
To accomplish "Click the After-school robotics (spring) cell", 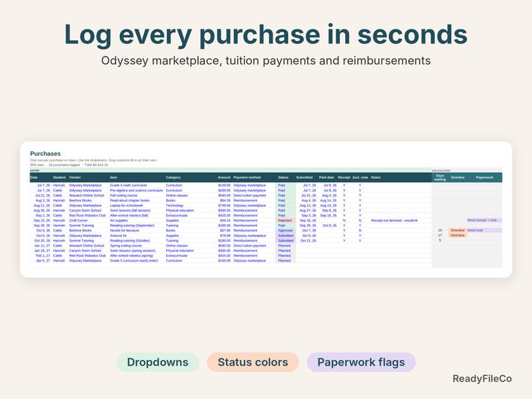I will (131, 256).
